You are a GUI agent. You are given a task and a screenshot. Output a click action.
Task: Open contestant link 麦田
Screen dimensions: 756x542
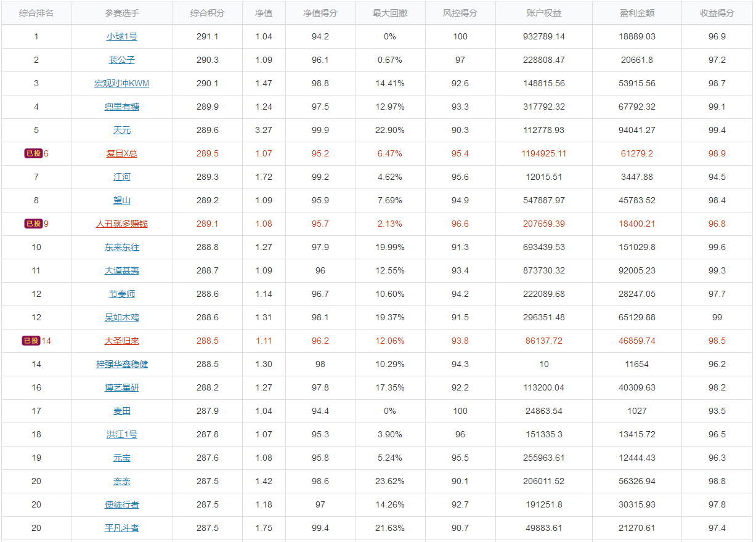click(x=121, y=411)
